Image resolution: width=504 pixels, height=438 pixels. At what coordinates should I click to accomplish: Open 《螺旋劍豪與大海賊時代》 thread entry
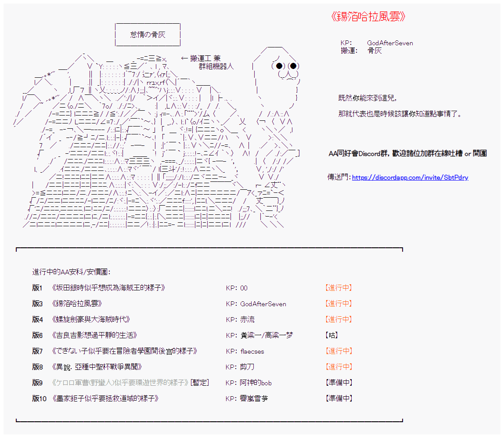[90, 320]
